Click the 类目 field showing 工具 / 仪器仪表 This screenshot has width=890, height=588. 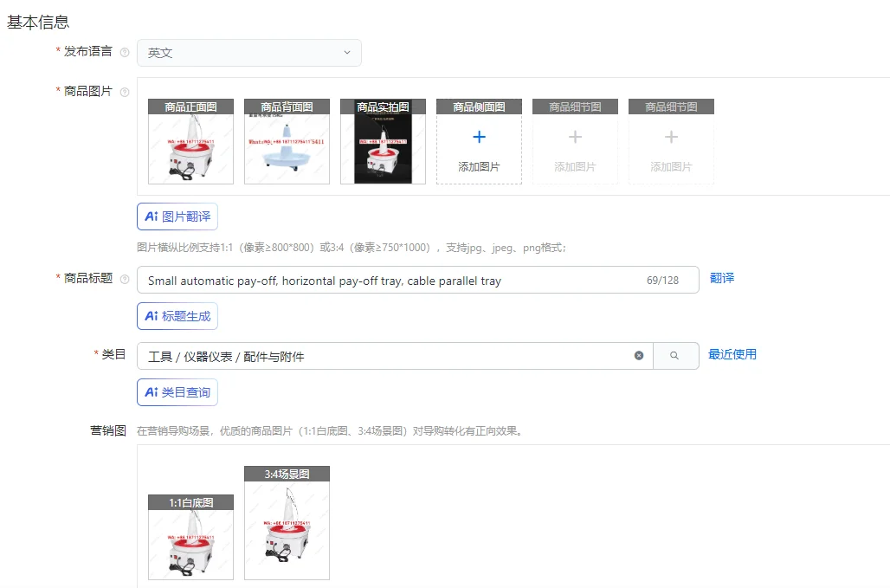[395, 356]
